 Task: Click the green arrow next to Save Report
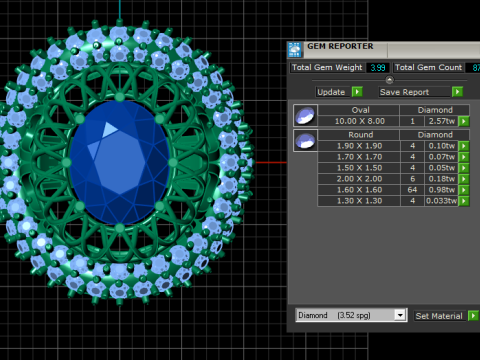(457, 92)
